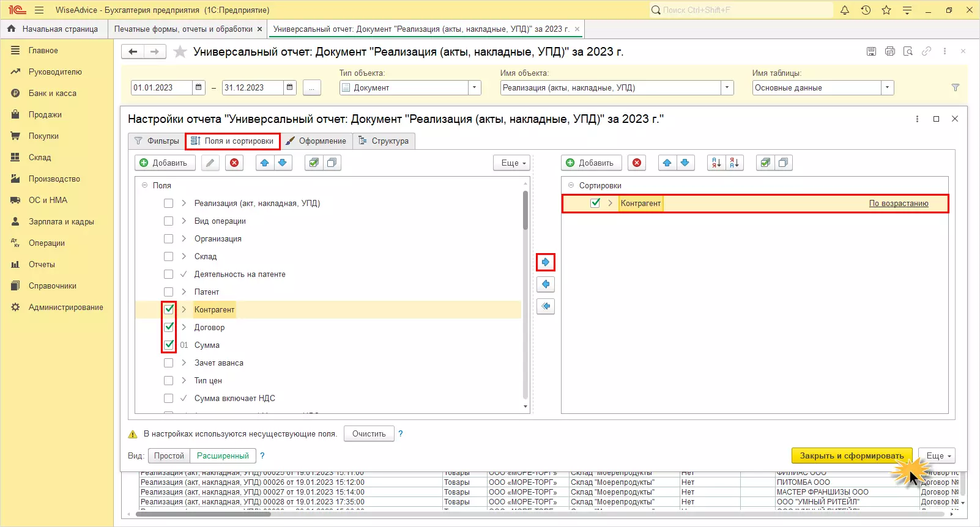
Task: Open the calendar for start date 01.01.2023
Action: (x=199, y=87)
